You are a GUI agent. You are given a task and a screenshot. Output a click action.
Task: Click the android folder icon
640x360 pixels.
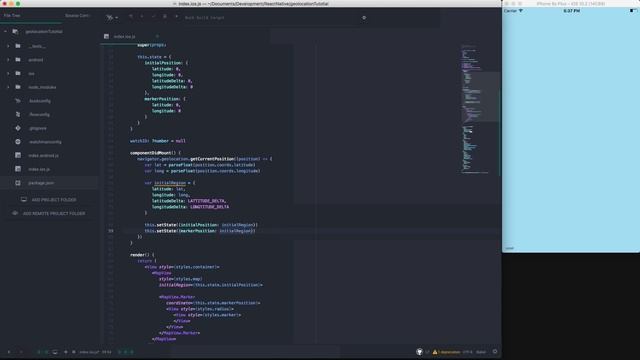click(18, 60)
